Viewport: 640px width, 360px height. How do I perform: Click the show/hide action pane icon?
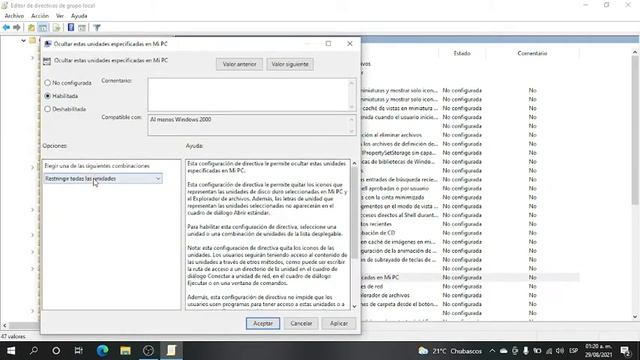[82, 28]
